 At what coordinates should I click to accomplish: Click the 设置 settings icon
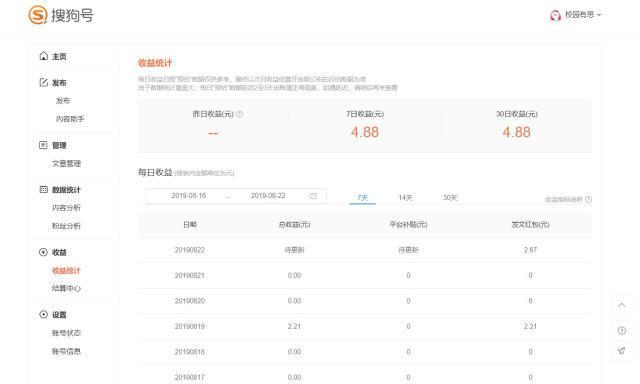click(x=43, y=315)
